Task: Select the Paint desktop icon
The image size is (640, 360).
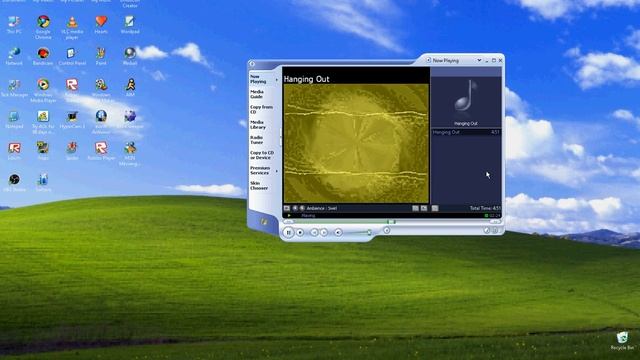Action: [x=101, y=56]
